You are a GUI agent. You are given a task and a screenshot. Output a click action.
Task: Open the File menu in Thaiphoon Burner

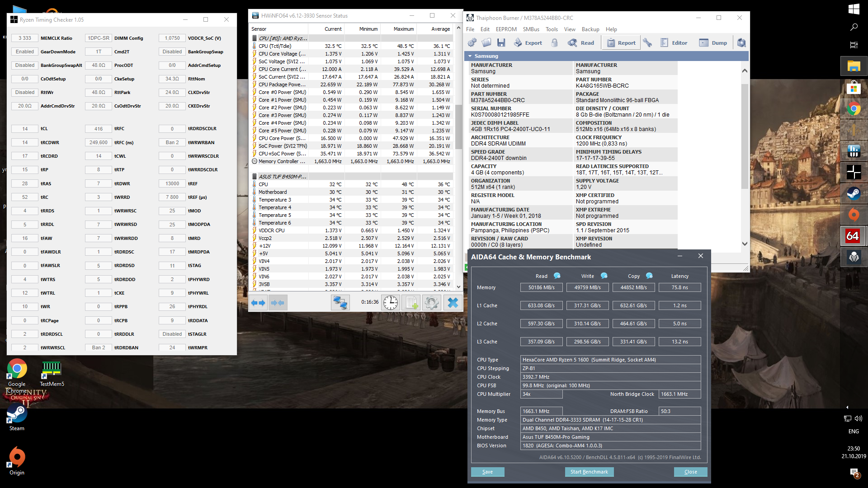click(470, 29)
